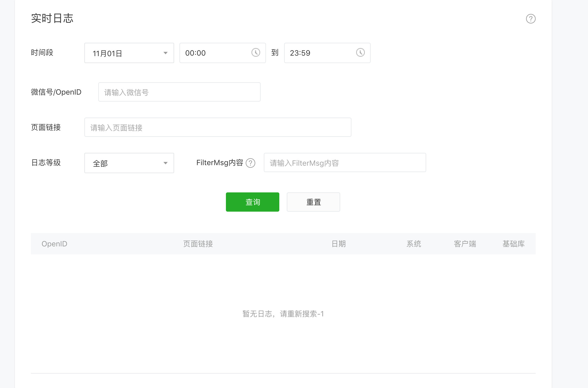Open the 11月01日 date dropdown
This screenshot has width=588, height=388.
coord(129,53)
